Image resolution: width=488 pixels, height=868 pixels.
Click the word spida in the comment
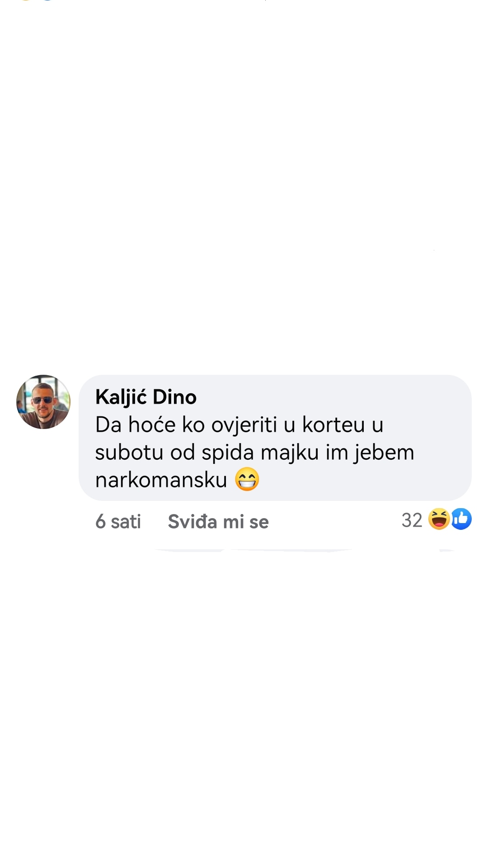pos(228,453)
